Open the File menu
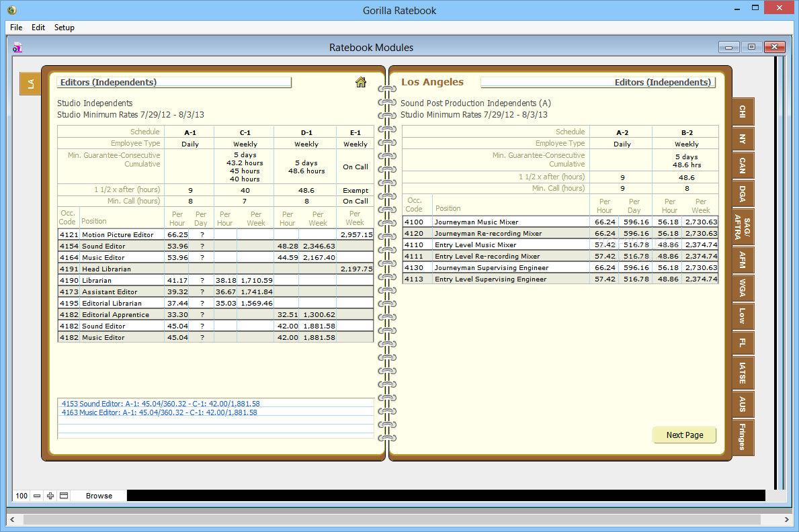799x532 pixels. [16, 28]
